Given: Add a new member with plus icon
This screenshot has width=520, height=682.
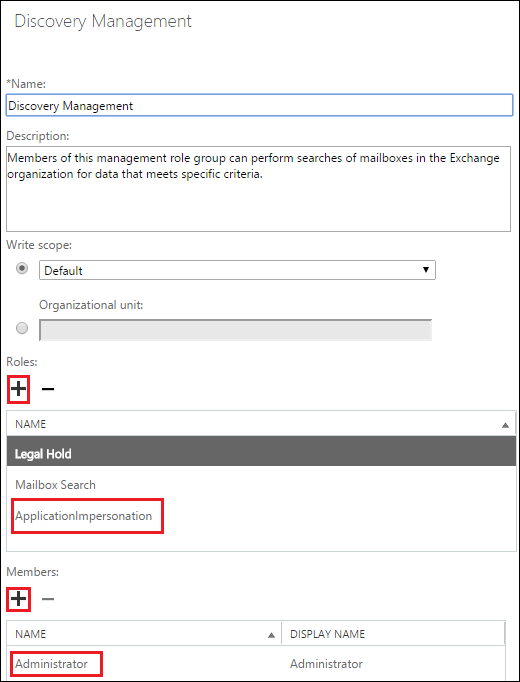Looking at the screenshot, I should pyautogui.click(x=18, y=599).
